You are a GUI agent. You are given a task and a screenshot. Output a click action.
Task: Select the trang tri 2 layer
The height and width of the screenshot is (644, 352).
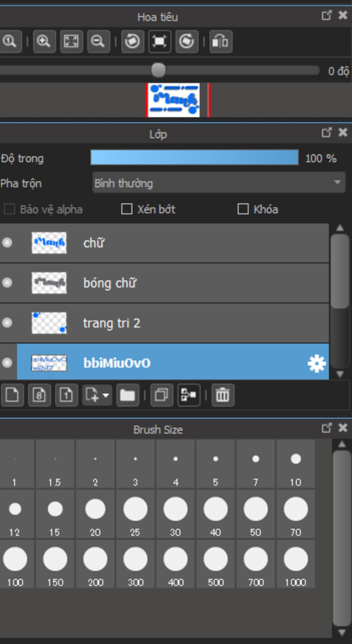tap(164, 323)
